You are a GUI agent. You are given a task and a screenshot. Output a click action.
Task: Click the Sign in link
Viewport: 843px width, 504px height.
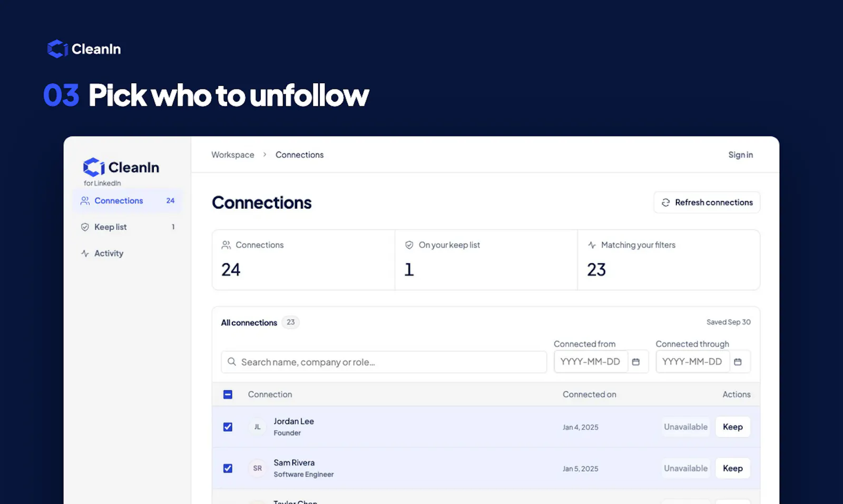[x=740, y=155]
